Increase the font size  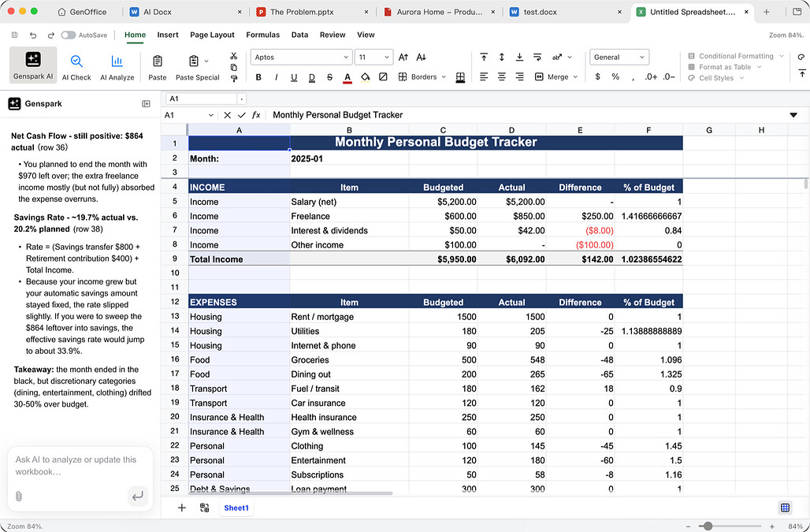(x=403, y=58)
